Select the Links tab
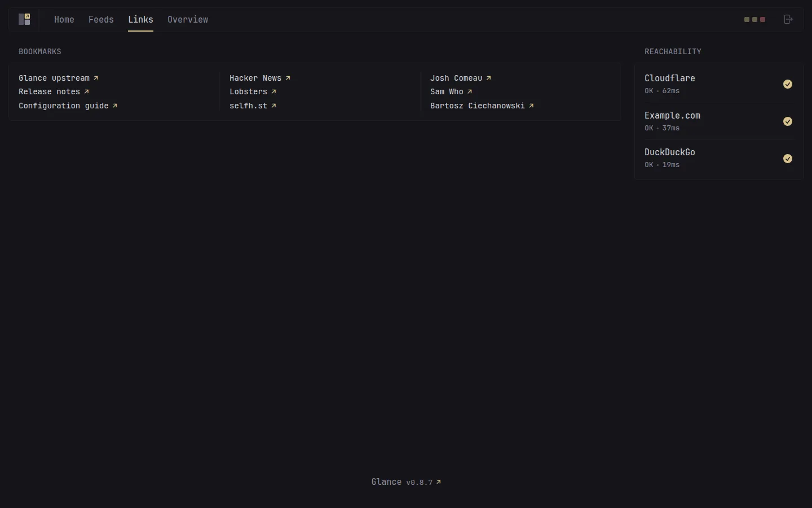Screen dimensions: 812x508 pos(140,19)
